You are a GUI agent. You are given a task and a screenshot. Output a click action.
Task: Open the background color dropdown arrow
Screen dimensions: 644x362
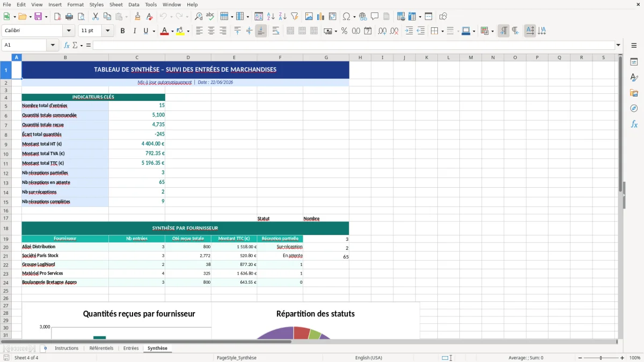pyautogui.click(x=188, y=31)
